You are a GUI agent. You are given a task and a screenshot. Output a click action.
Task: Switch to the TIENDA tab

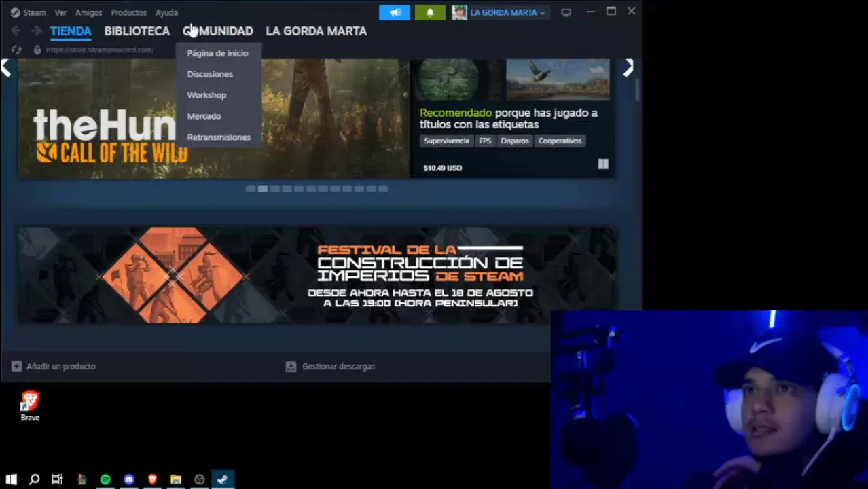pyautogui.click(x=71, y=31)
